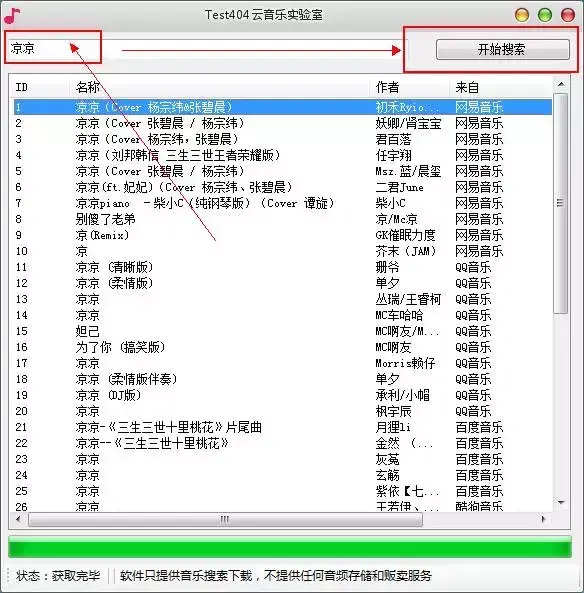Click window title Test404 云音乐实验室
Viewport: 584px width, 593px height.
tap(264, 15)
